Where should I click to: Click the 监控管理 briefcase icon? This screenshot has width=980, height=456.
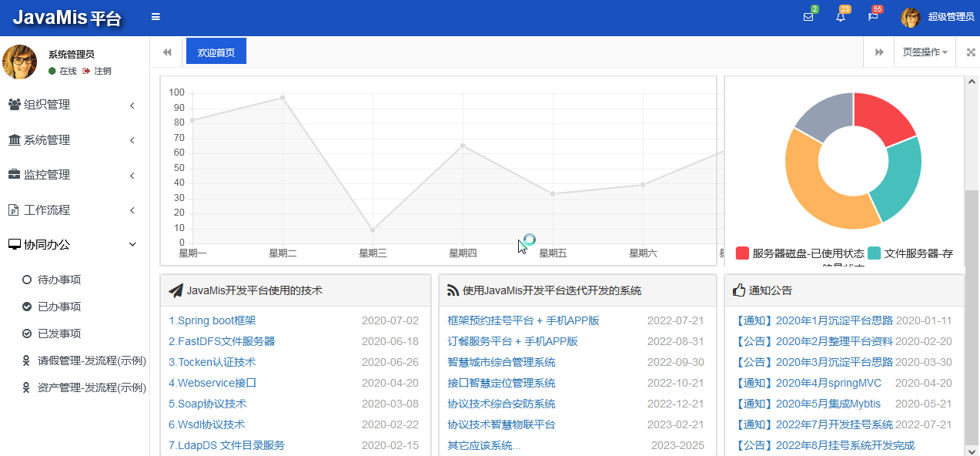click(x=15, y=175)
